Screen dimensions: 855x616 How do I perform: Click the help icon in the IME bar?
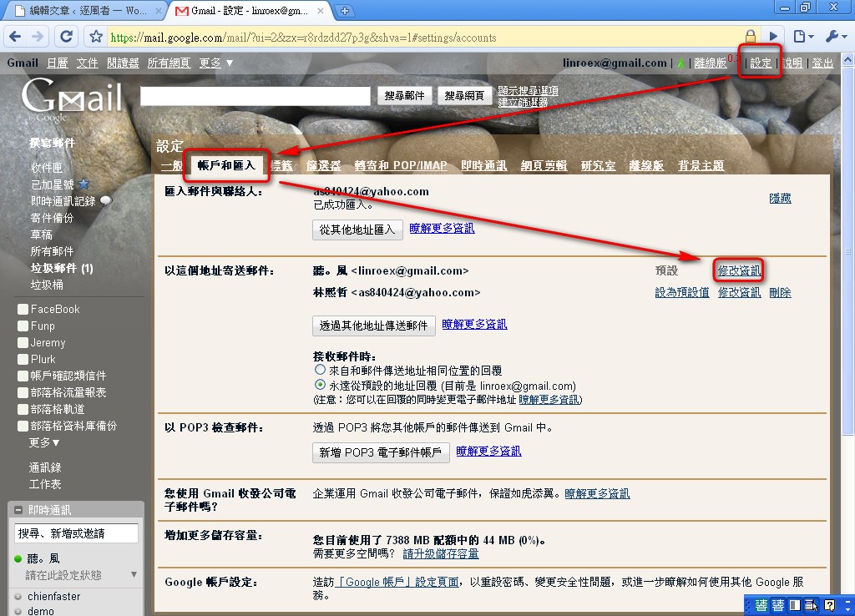[x=829, y=605]
